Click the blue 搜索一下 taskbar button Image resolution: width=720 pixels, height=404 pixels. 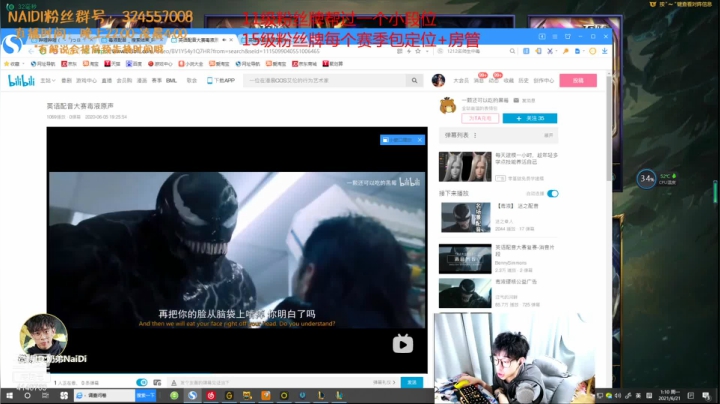click(x=146, y=395)
